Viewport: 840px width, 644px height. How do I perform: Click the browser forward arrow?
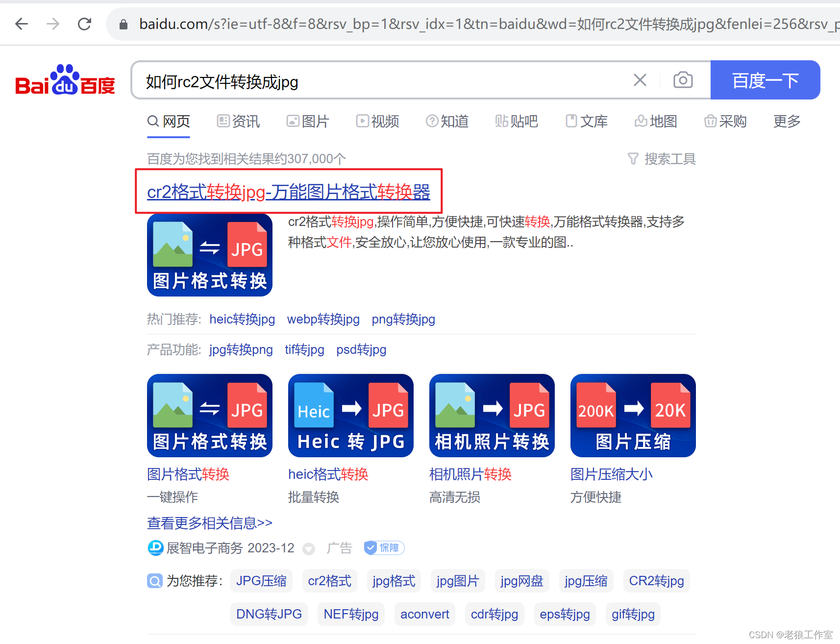click(x=53, y=24)
